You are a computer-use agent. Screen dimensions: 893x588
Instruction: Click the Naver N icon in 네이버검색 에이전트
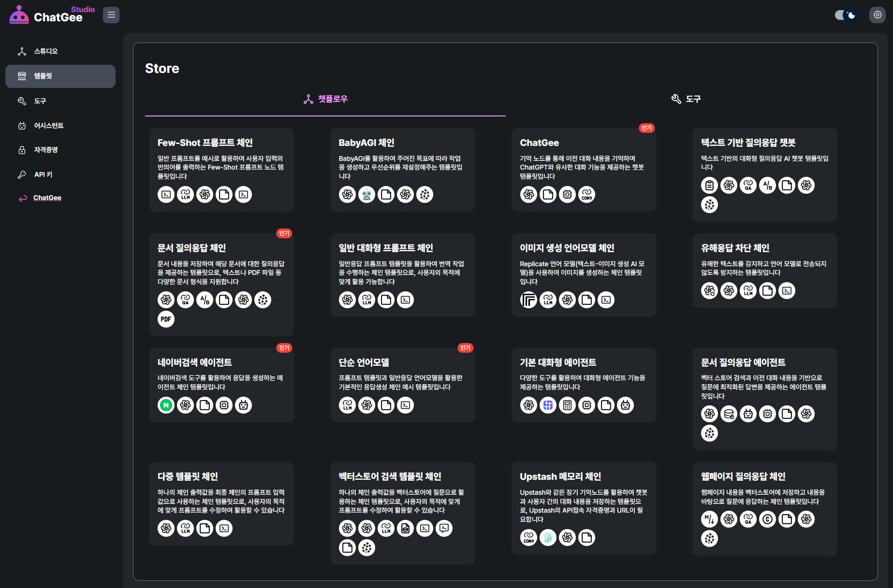point(166,405)
